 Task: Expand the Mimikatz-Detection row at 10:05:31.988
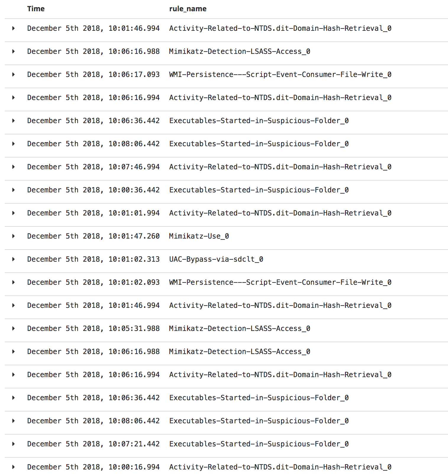tap(13, 328)
